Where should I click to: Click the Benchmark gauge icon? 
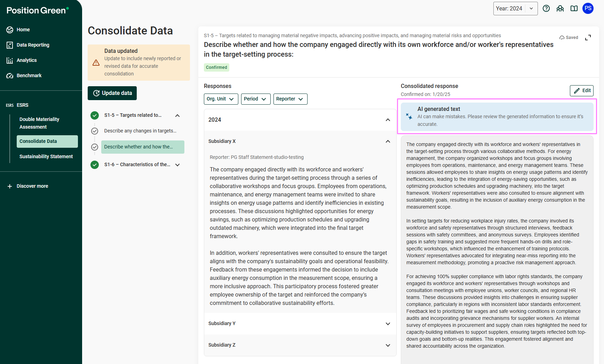[10, 76]
